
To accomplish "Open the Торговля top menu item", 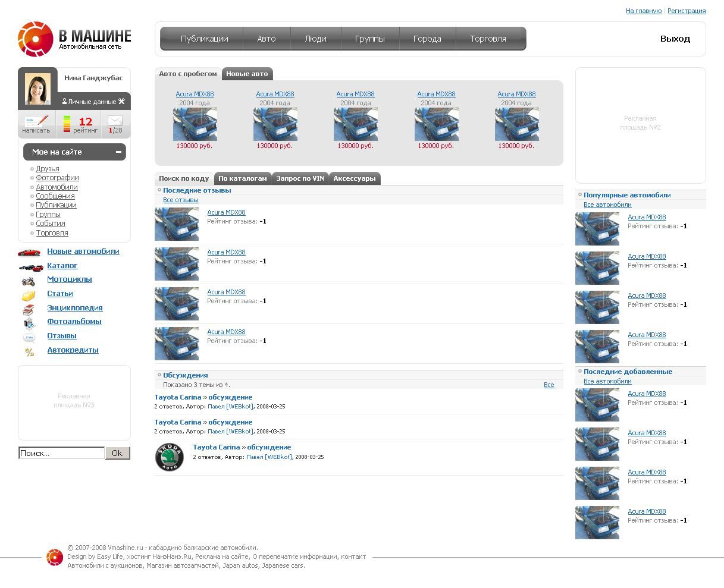I will pyautogui.click(x=488, y=39).
